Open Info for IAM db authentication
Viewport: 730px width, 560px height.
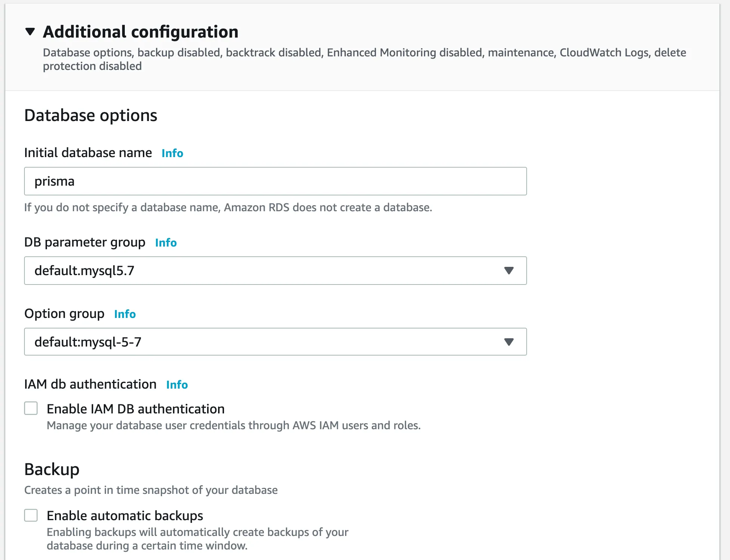pos(177,384)
